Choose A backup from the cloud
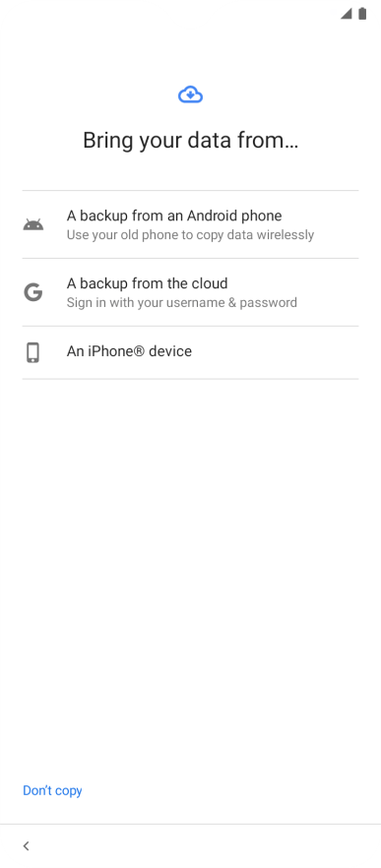The width and height of the screenshot is (381, 868). [x=191, y=292]
